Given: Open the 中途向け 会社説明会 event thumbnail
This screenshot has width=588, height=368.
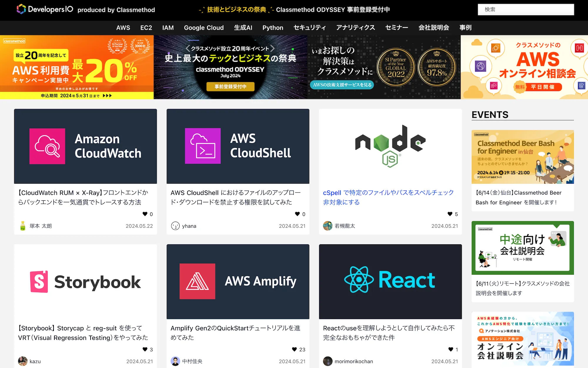Looking at the screenshot, I should tap(523, 248).
